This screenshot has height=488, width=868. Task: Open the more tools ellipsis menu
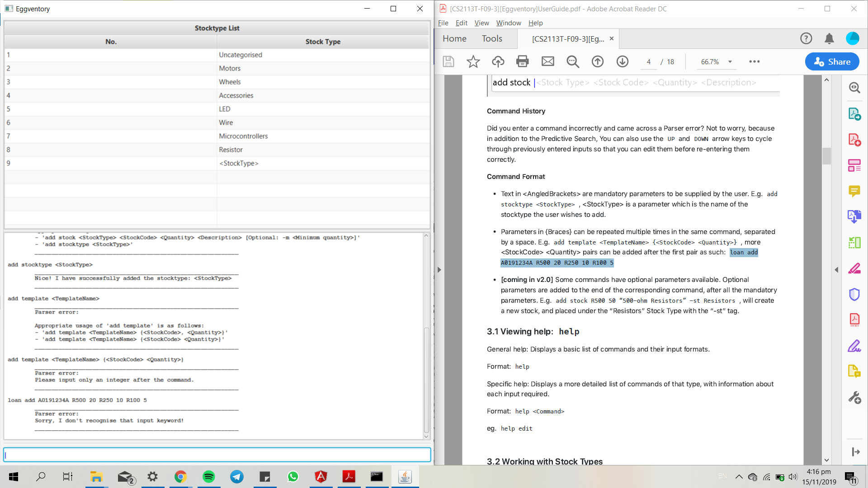pos(754,61)
